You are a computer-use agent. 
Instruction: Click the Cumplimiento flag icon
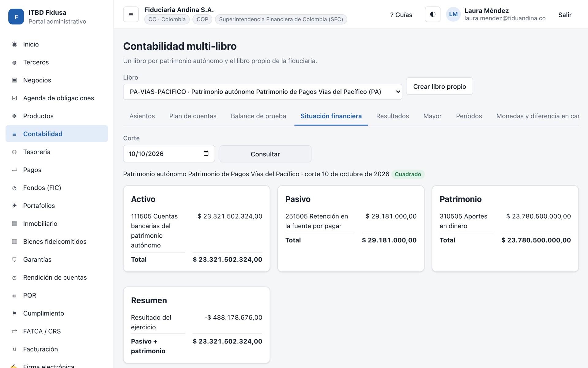click(x=14, y=313)
